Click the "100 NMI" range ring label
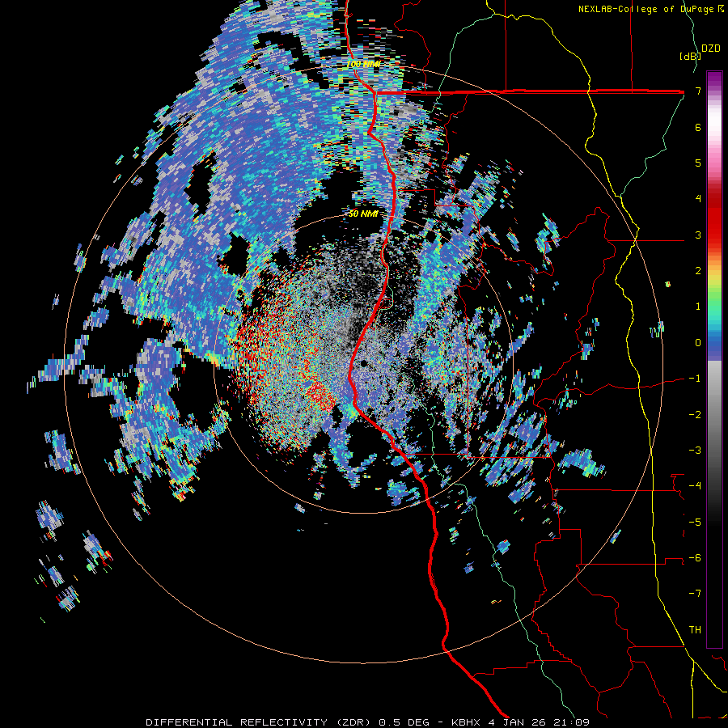Viewport: 728px width, 728px height. [x=363, y=64]
